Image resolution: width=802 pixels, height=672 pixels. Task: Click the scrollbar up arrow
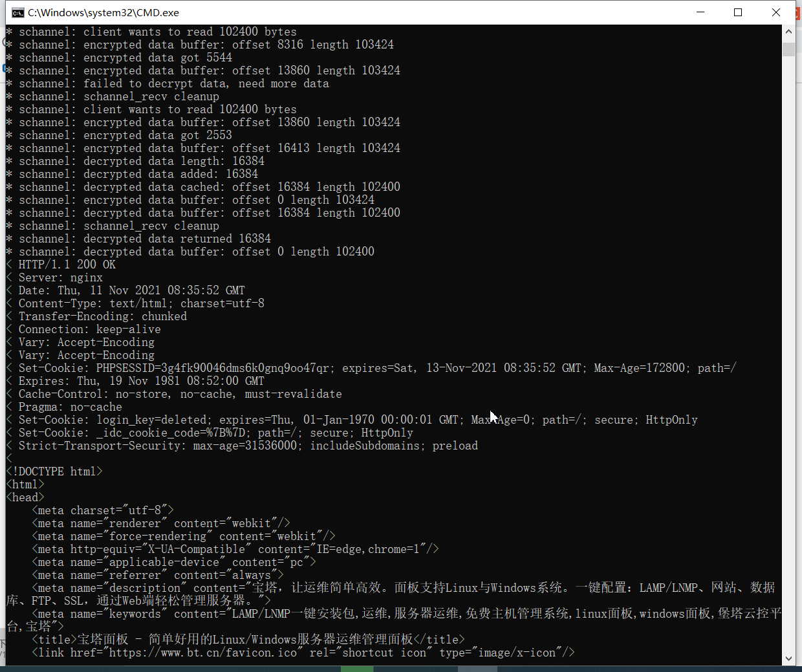point(788,32)
